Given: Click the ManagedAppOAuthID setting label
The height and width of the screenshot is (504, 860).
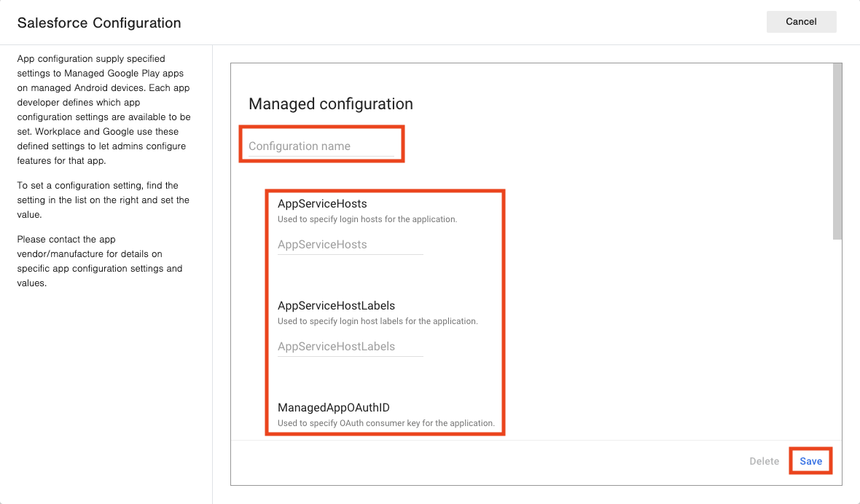Looking at the screenshot, I should pos(332,407).
